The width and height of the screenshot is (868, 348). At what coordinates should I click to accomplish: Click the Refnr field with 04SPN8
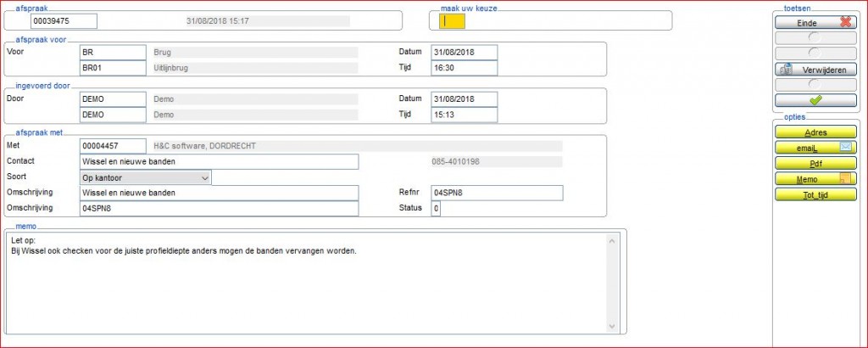[x=496, y=194]
